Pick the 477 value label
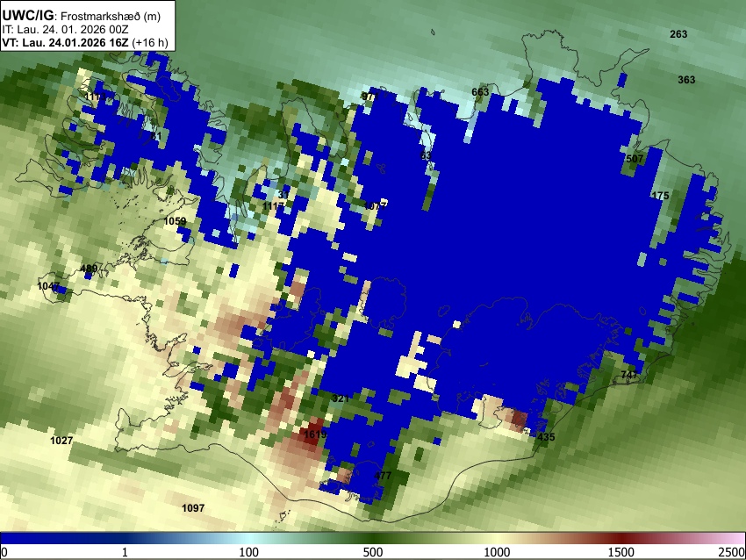 tap(383, 476)
